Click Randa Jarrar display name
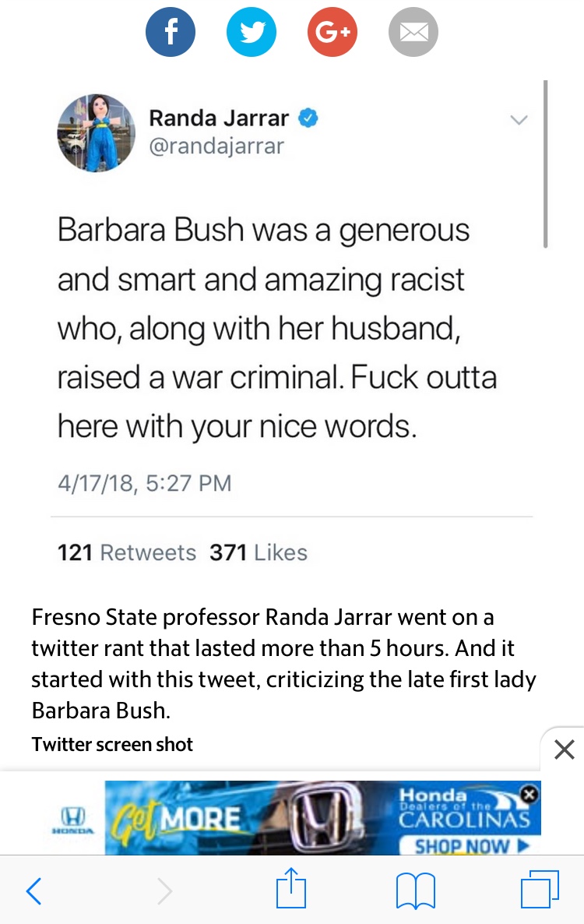Screen dimensions: 584x924 pyautogui.click(x=218, y=118)
